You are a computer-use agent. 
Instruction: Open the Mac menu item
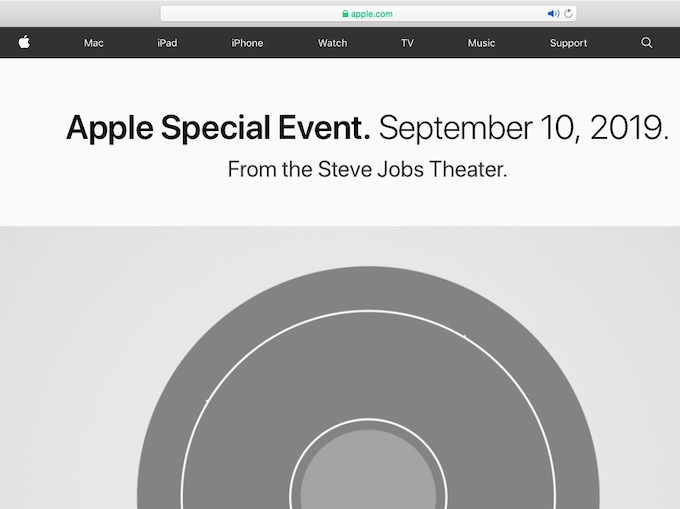[94, 43]
